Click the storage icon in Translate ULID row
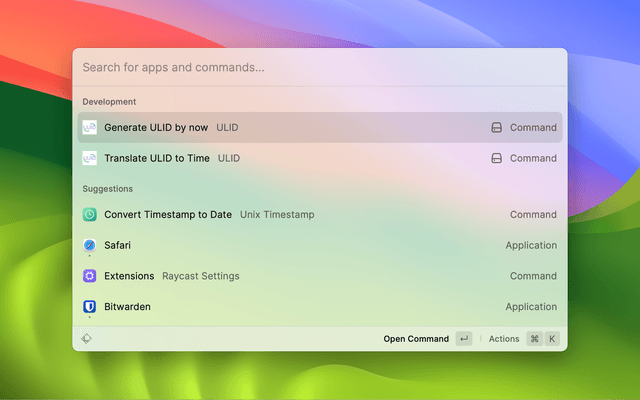 tap(495, 158)
